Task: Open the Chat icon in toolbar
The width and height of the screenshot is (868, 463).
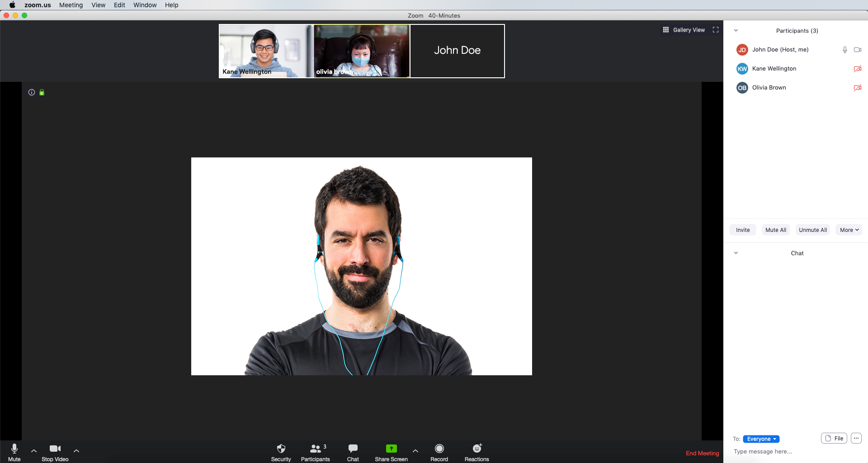Action: tap(353, 449)
